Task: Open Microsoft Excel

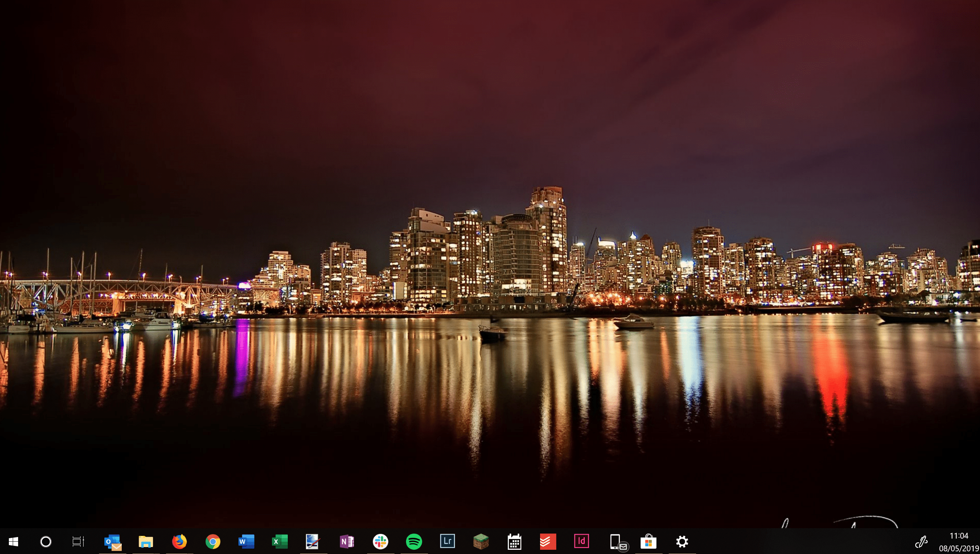Action: pos(280,542)
